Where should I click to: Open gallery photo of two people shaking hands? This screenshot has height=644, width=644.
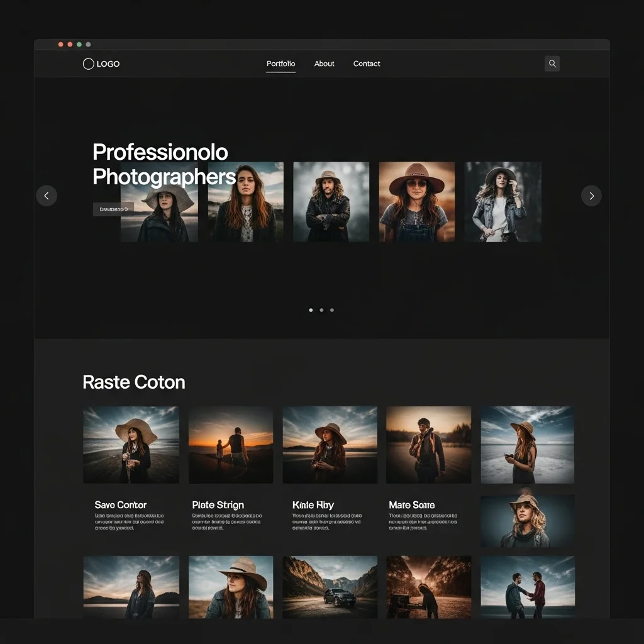click(527, 586)
